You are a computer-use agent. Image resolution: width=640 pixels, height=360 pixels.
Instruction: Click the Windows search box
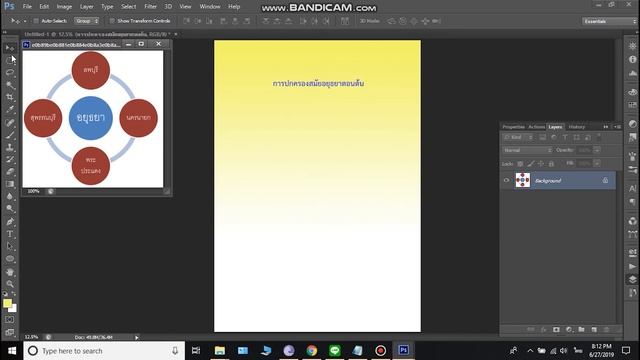pyautogui.click(x=104, y=351)
